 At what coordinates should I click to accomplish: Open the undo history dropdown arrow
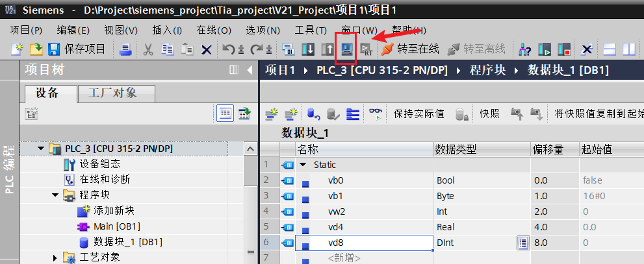(241, 49)
